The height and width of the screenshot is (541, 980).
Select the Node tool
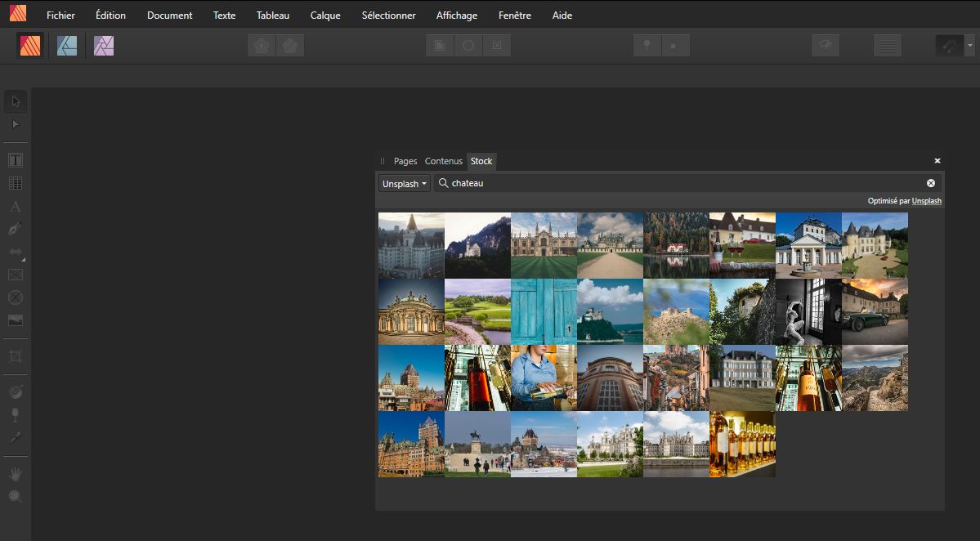(16, 124)
